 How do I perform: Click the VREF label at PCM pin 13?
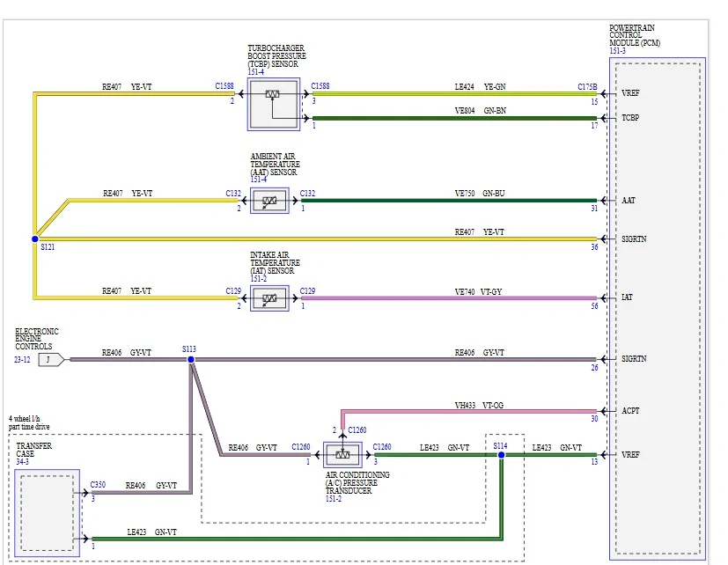point(630,455)
